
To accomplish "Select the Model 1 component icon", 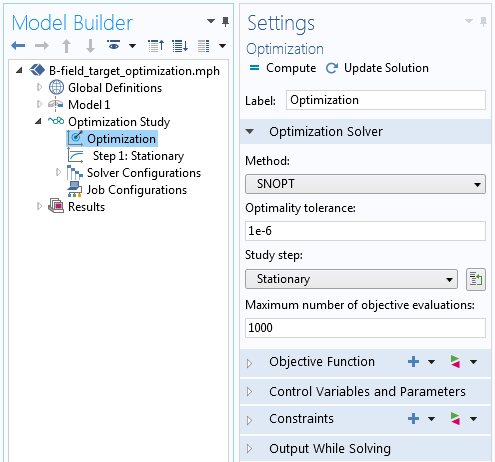I will click(56, 104).
